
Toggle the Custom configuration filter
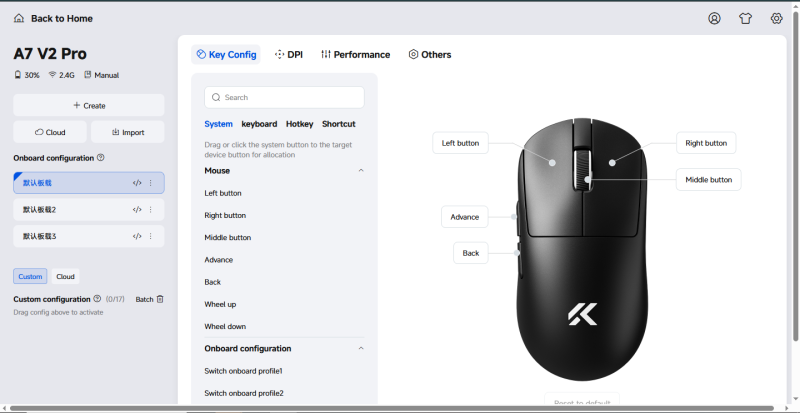(x=30, y=276)
